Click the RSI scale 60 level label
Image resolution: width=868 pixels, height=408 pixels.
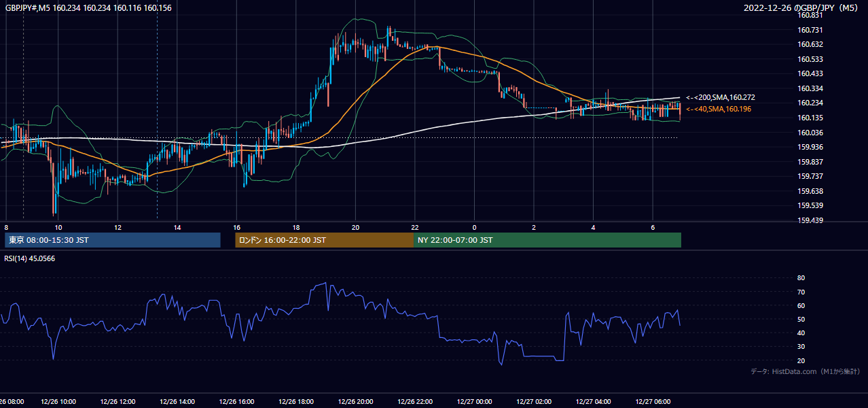click(801, 305)
